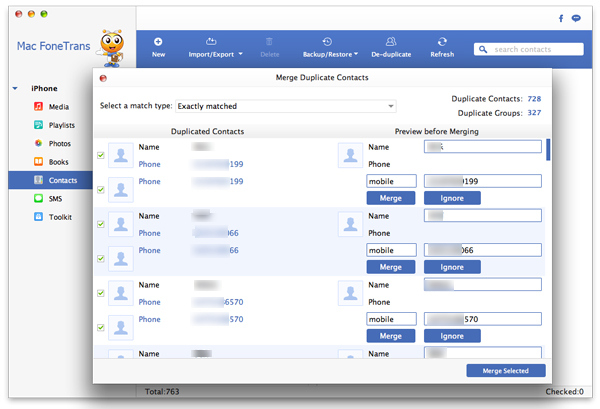Edit preview name field of first group
This screenshot has width=600, height=409.
click(483, 147)
